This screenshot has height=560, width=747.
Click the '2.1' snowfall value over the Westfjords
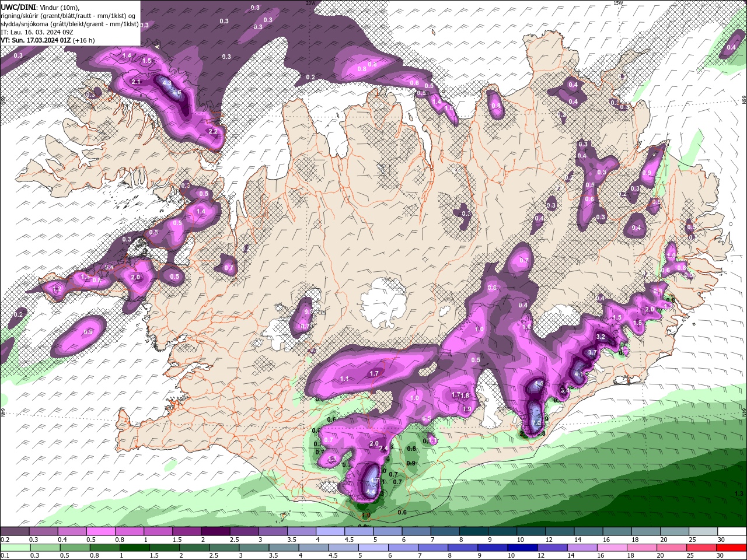pyautogui.click(x=136, y=82)
